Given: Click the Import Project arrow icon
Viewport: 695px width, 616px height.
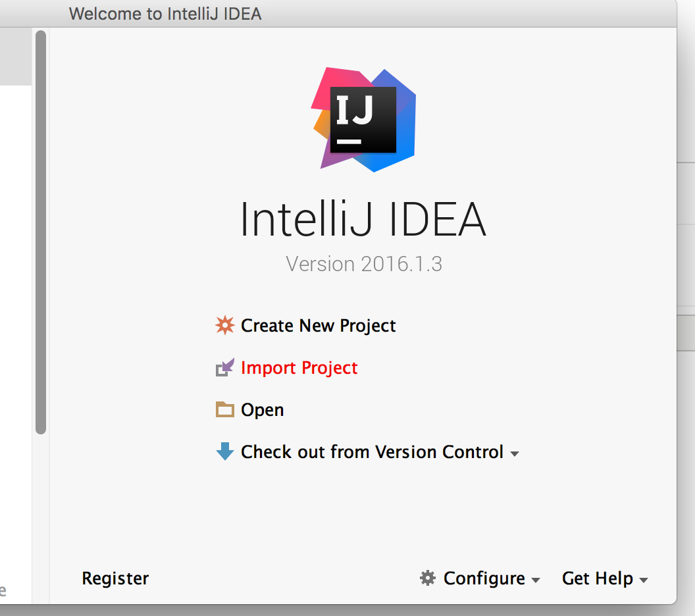Looking at the screenshot, I should point(224,367).
